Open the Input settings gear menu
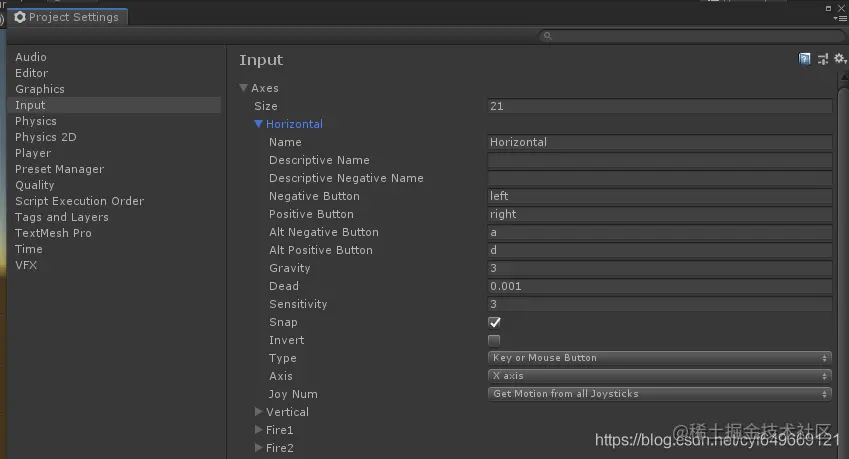Screen dimensions: 849x459 click(x=840, y=58)
